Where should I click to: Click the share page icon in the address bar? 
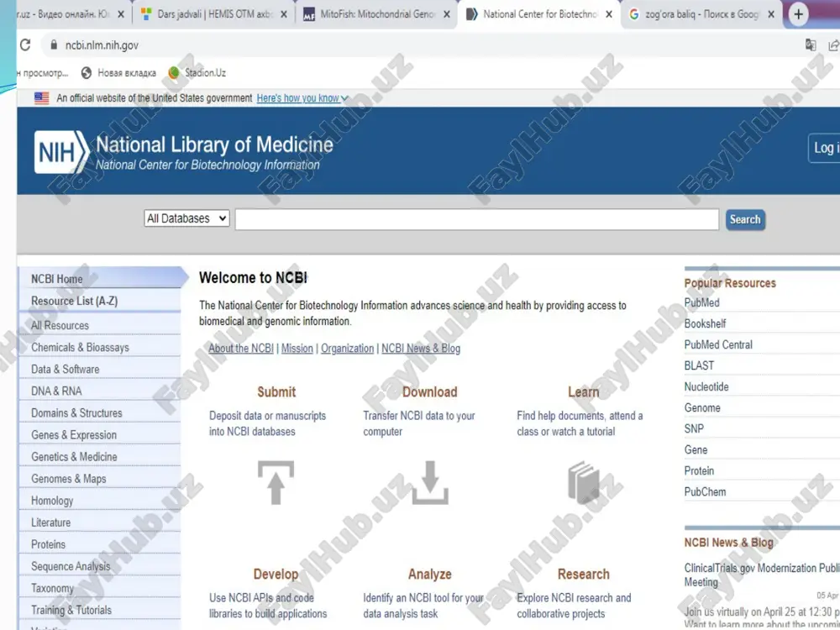coord(833,45)
